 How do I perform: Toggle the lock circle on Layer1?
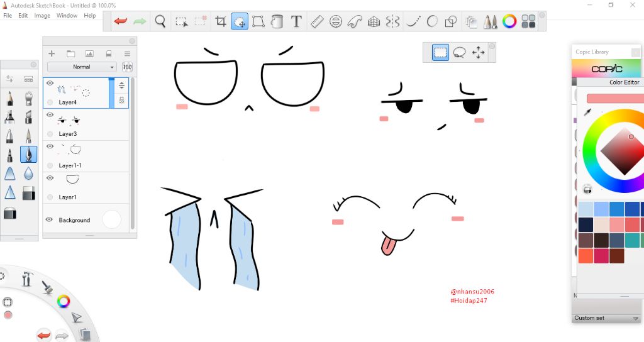coord(50,197)
